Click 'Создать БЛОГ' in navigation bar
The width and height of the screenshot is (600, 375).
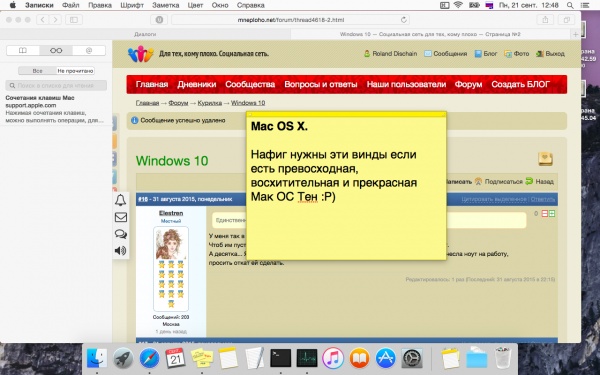point(520,84)
